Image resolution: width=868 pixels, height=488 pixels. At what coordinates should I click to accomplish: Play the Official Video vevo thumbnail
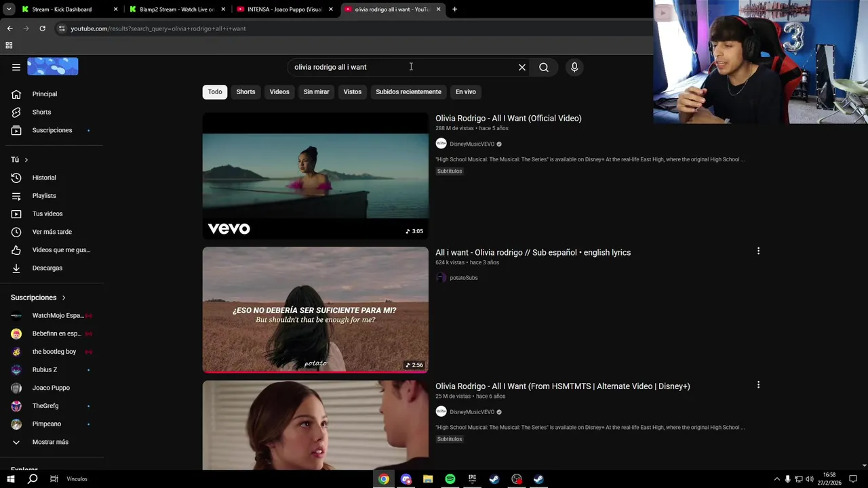[x=315, y=176]
